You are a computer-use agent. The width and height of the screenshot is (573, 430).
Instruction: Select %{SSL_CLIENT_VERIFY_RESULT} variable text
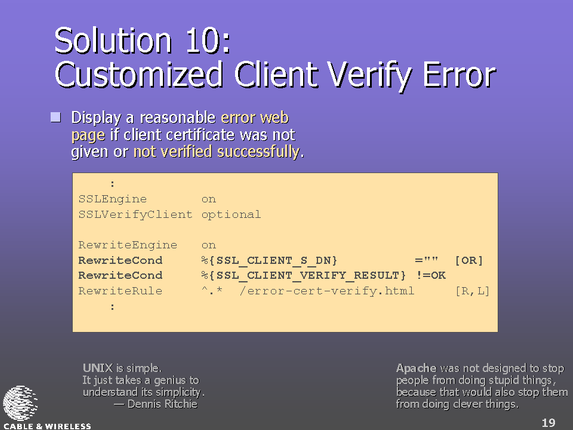click(x=303, y=275)
